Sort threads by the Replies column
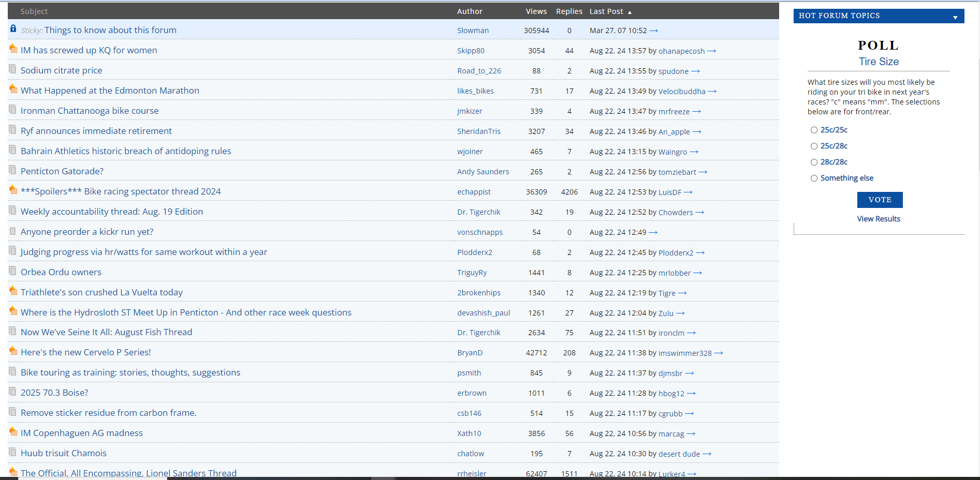This screenshot has height=480, width=980. tap(569, 11)
